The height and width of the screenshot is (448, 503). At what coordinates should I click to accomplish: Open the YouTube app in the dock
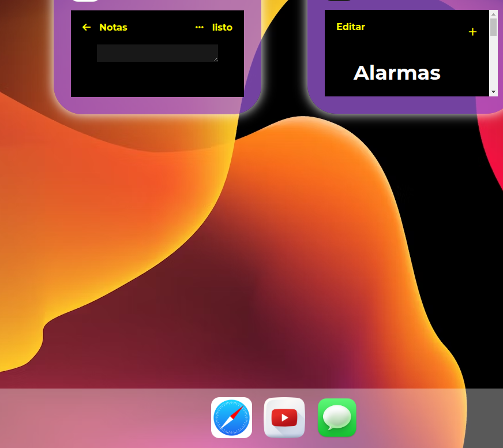coord(284,417)
